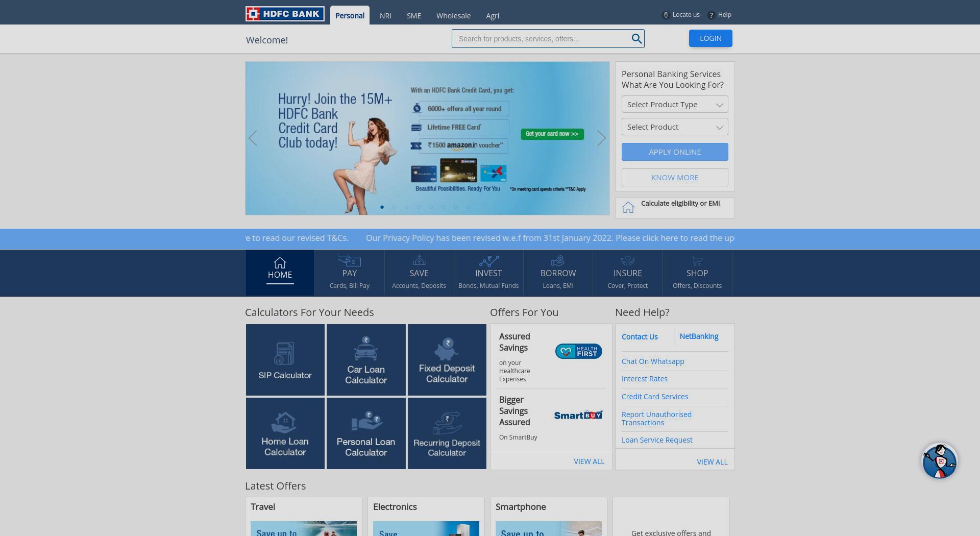980x536 pixels.
Task: Open the Car Loan Calculator tile
Action: click(366, 360)
